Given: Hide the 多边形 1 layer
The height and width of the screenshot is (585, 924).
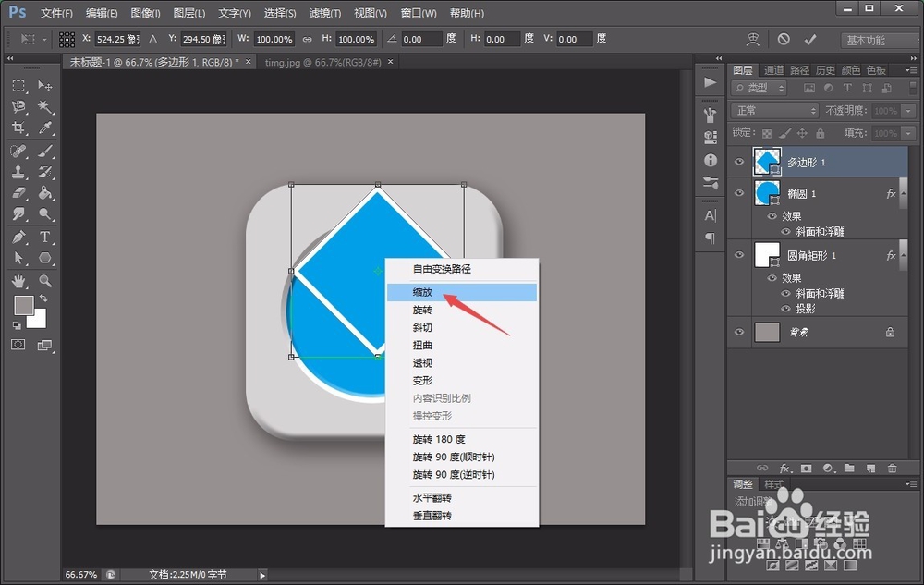Looking at the screenshot, I should [x=739, y=162].
